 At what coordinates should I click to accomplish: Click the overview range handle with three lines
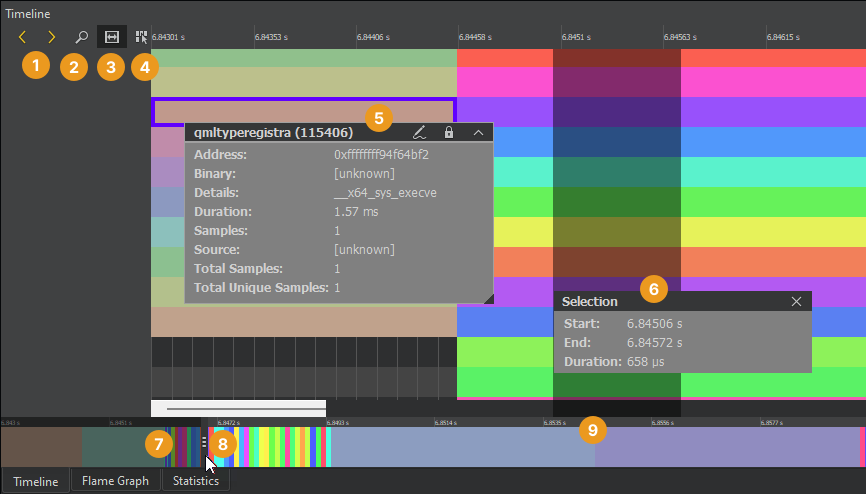204,441
